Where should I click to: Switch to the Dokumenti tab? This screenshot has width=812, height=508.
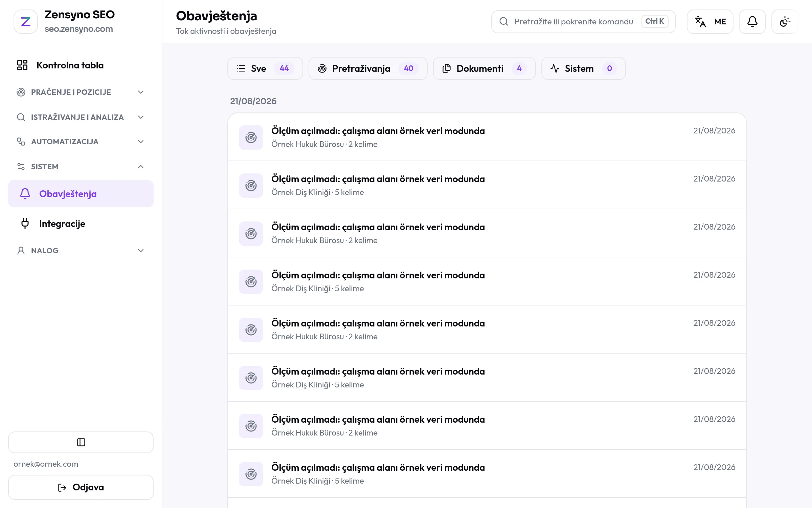click(484, 68)
